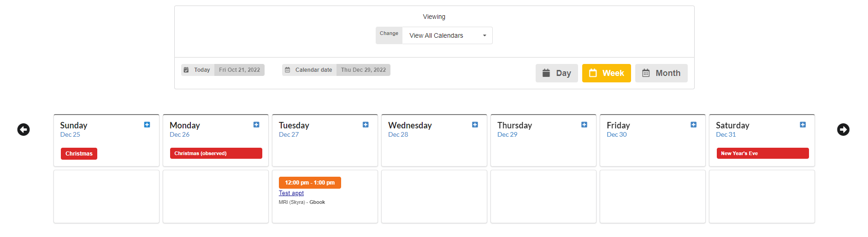
Task: Advance to next week with right arrow
Action: click(843, 130)
